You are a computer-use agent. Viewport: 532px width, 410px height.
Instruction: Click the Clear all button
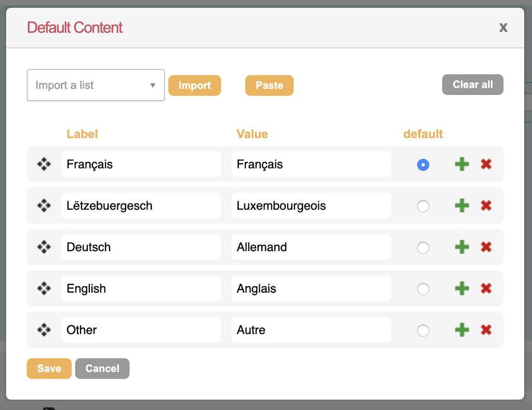473,85
